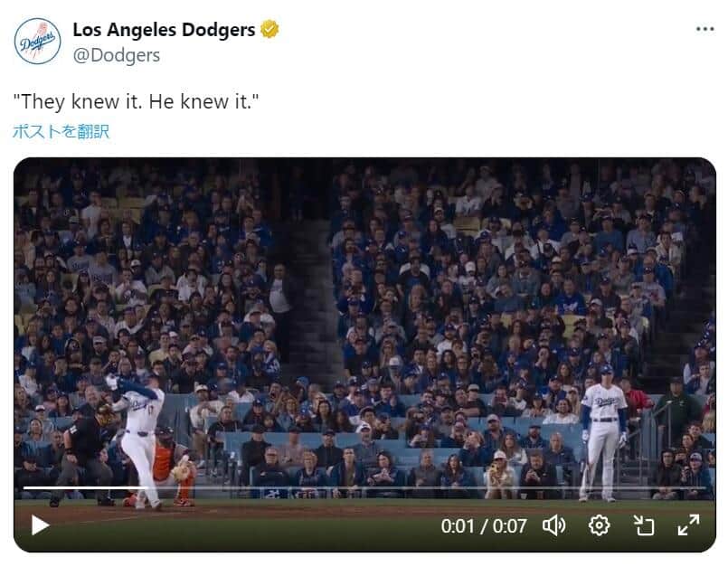
Task: Click the Dodgers profile avatar logo
Action: pos(38,41)
